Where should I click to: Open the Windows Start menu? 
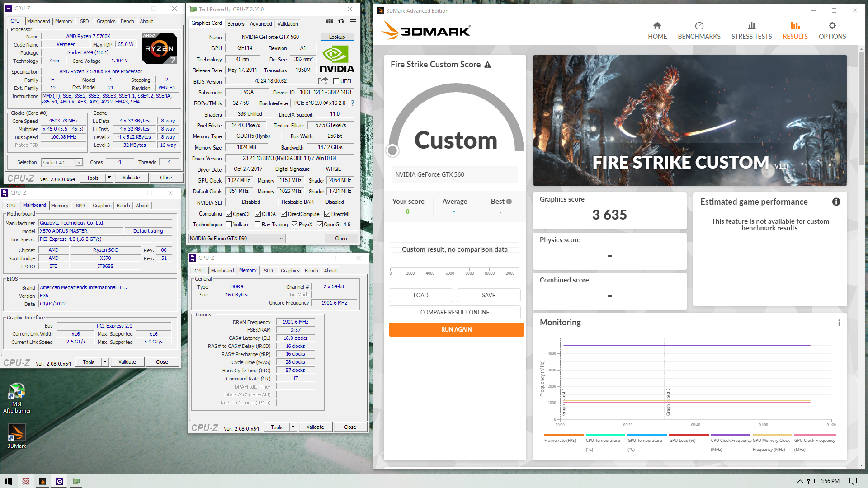coord(8,481)
